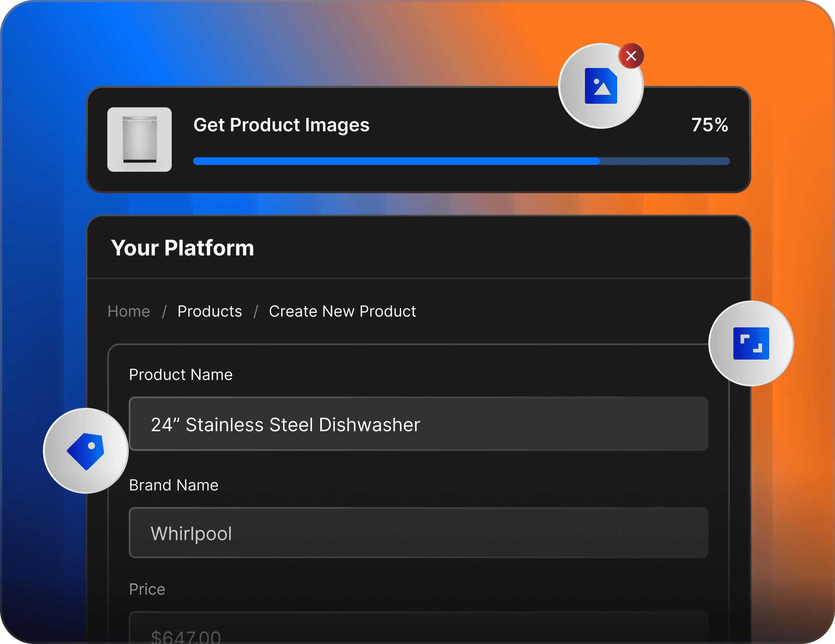Image resolution: width=835 pixels, height=644 pixels.
Task: Click the Brand Name label
Action: 174,485
